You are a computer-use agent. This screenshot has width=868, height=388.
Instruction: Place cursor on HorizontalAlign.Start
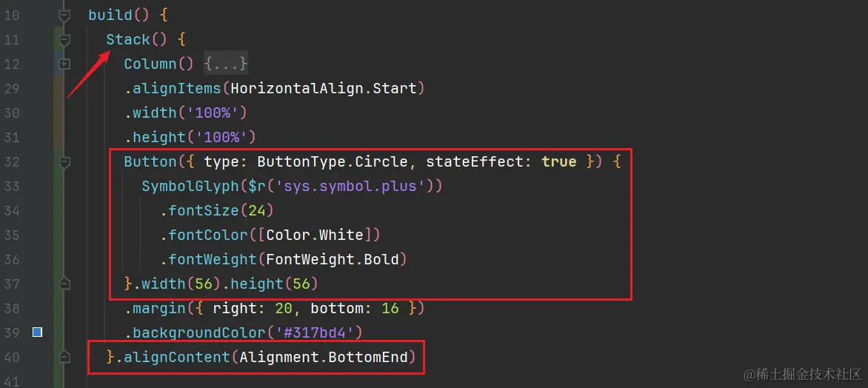point(324,89)
